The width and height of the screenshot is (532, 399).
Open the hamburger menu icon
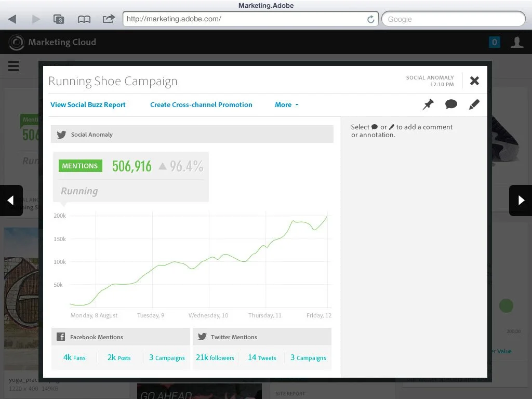click(x=14, y=66)
